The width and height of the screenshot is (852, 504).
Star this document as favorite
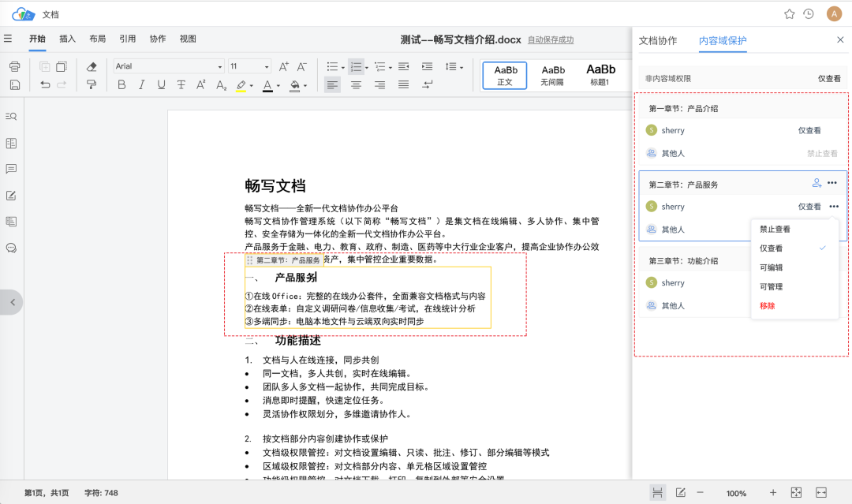pos(790,14)
